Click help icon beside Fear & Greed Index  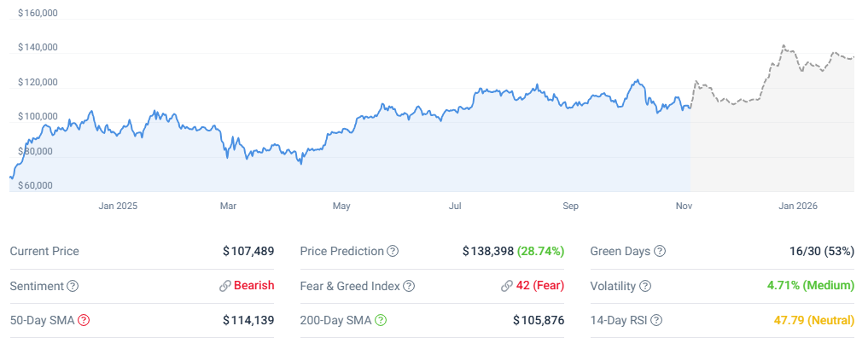pyautogui.click(x=409, y=286)
